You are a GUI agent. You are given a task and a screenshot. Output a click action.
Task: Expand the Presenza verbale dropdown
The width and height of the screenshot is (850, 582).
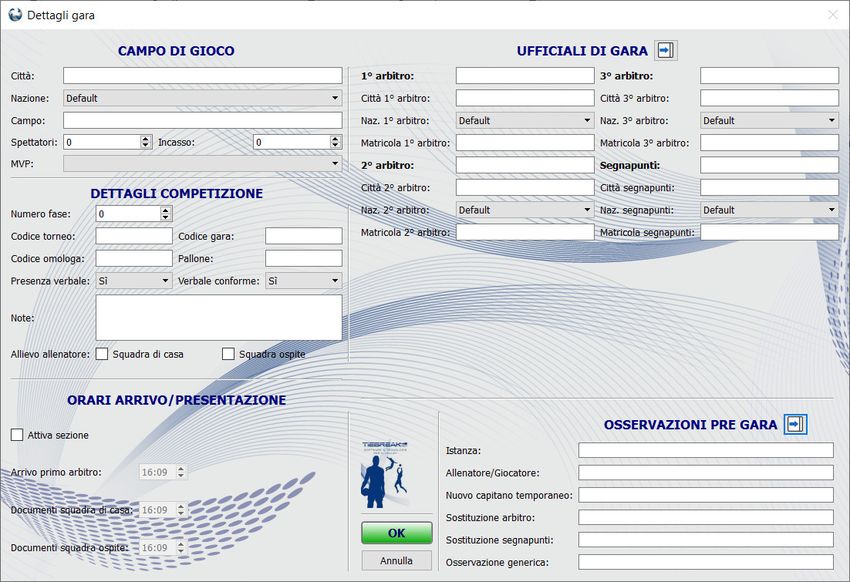point(134,281)
